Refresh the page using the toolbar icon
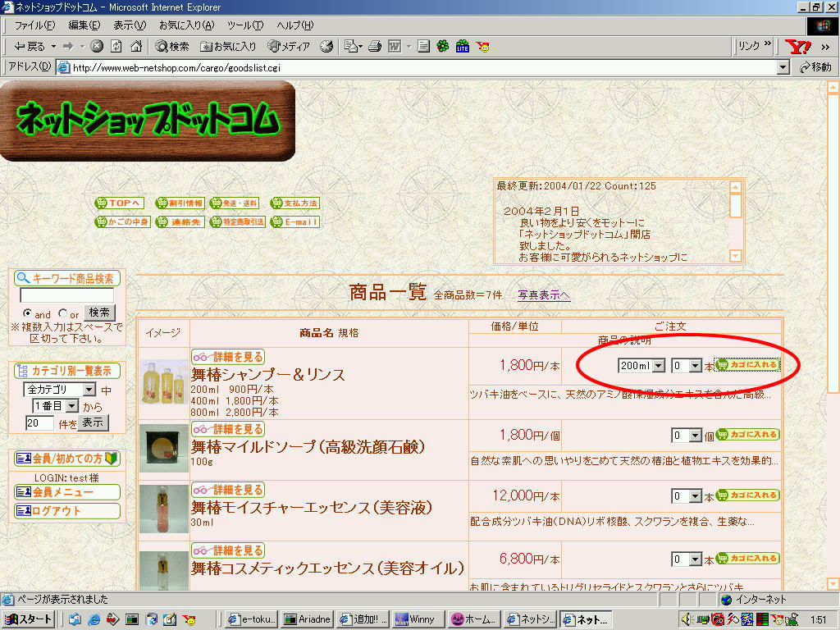Screen dimensions: 840x630 point(116,47)
